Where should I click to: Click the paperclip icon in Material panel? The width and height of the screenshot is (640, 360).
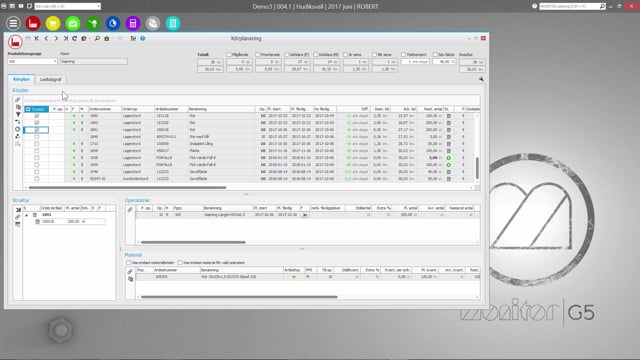coord(130,271)
